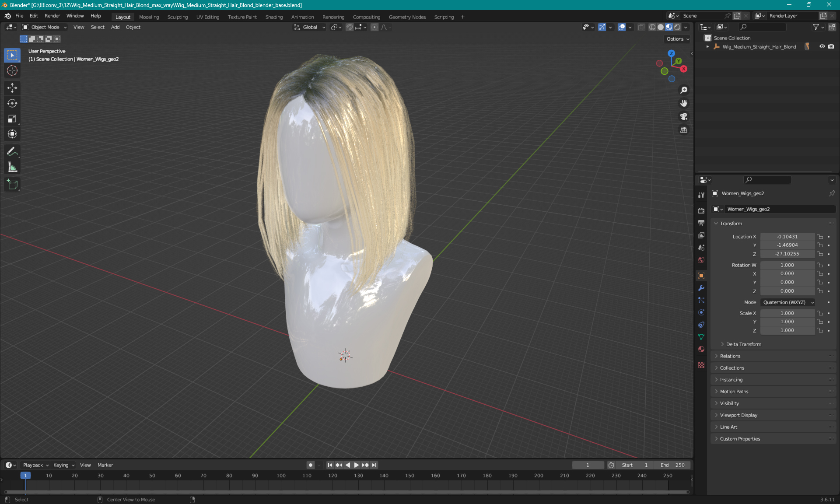
Task: Collapse the Transform panel
Action: click(731, 224)
